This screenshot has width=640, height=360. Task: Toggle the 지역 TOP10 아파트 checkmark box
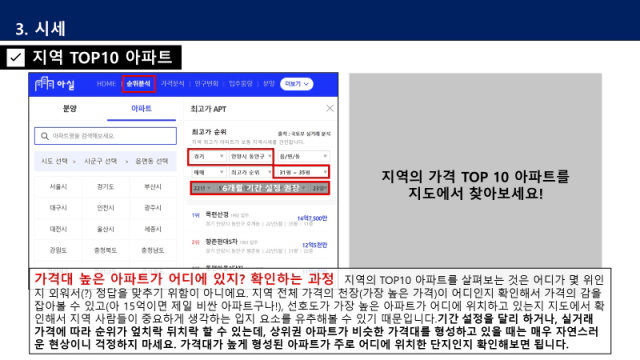point(16,58)
